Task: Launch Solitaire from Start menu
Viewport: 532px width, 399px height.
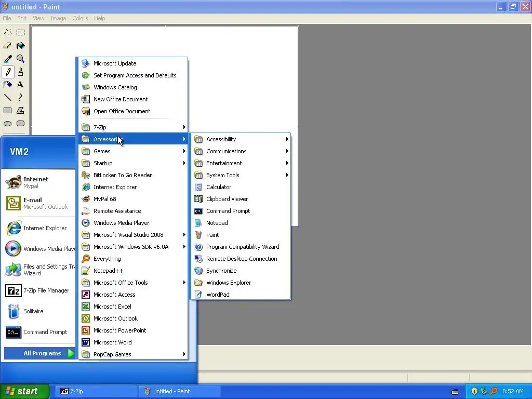Action: 39,311
